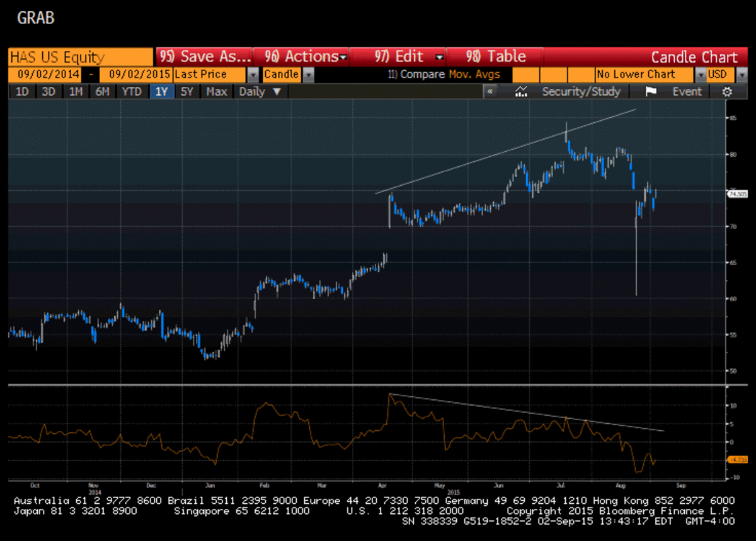Select the Max range tab
Image resolution: width=756 pixels, height=541 pixels.
(x=217, y=91)
